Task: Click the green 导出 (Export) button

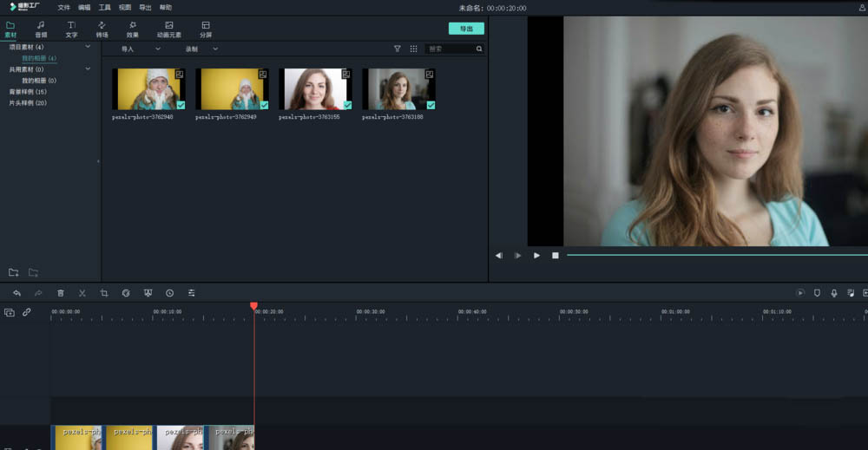Action: pyautogui.click(x=466, y=29)
